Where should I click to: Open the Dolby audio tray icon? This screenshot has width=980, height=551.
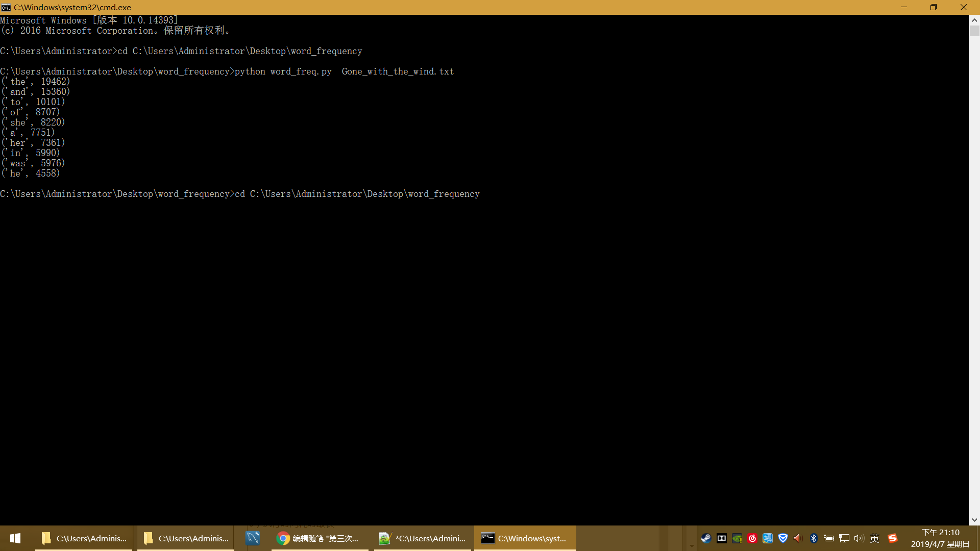[721, 538]
